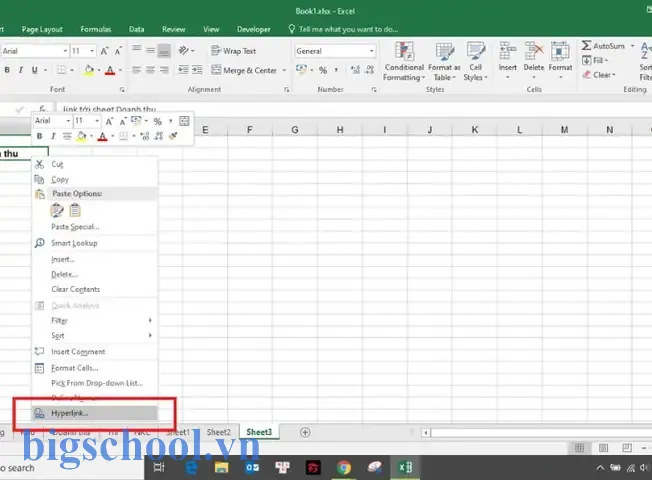Open the ribbon Font size dropdown
Image resolution: width=652 pixels, height=480 pixels.
[92, 51]
